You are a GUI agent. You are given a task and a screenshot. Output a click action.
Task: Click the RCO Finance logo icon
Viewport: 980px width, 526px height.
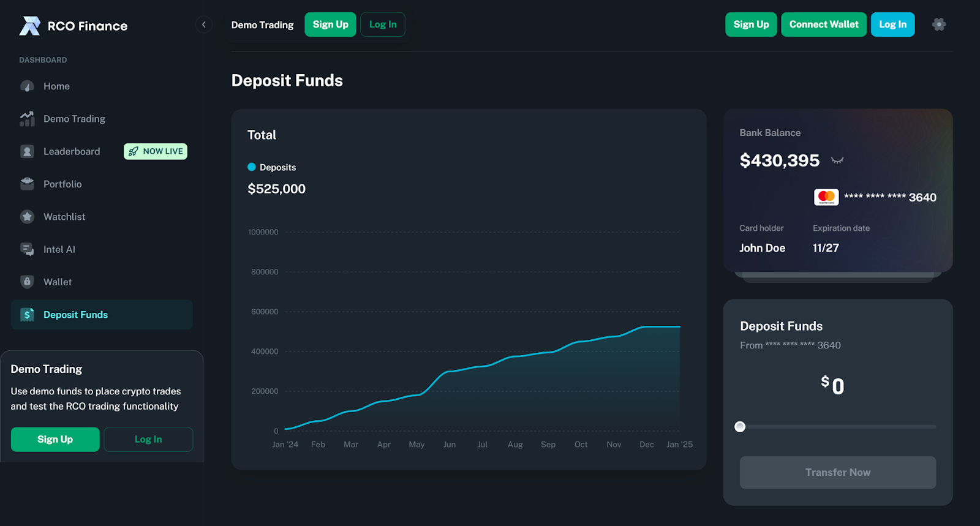click(29, 26)
